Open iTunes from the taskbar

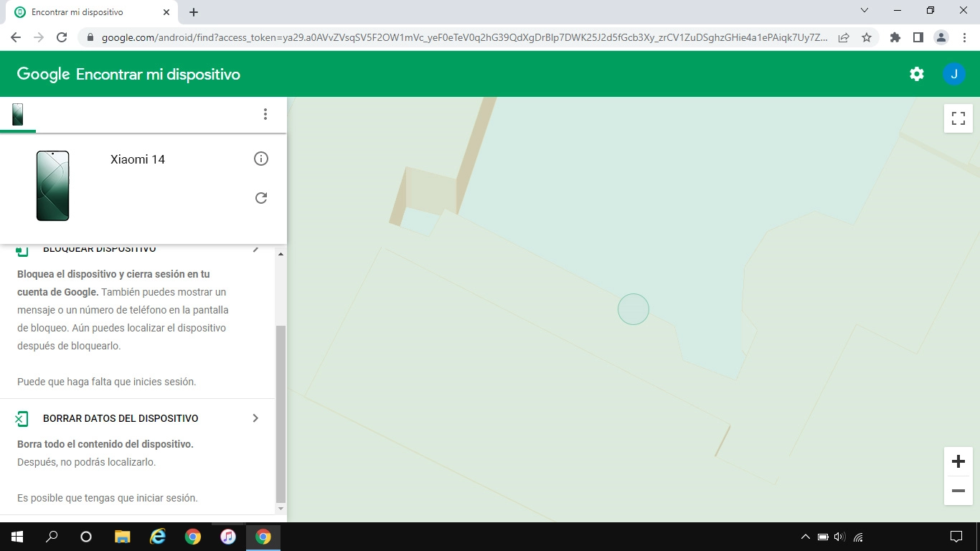[228, 537]
